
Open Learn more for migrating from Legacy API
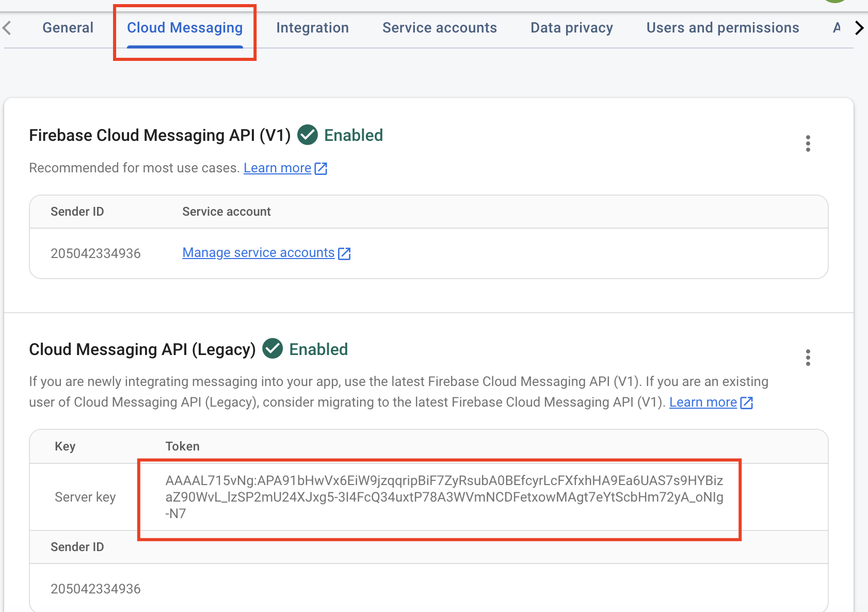pos(703,402)
